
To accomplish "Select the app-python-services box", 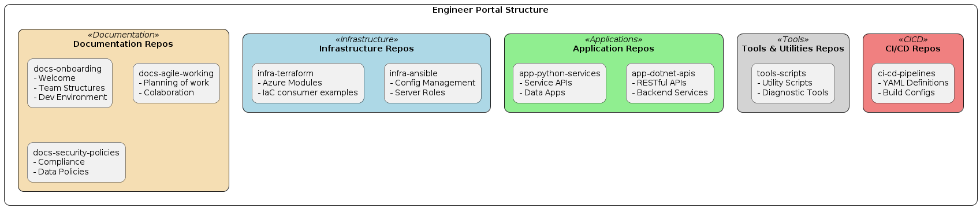I will coord(560,83).
